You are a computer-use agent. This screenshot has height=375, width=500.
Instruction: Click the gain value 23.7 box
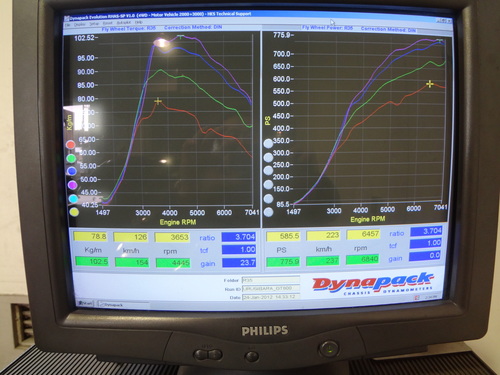tap(239, 263)
